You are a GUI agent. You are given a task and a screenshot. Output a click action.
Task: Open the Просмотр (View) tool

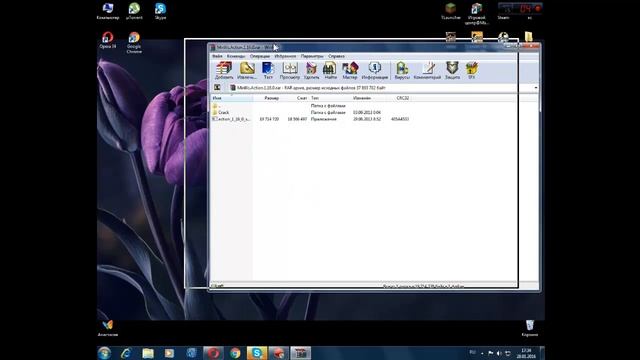click(290, 71)
